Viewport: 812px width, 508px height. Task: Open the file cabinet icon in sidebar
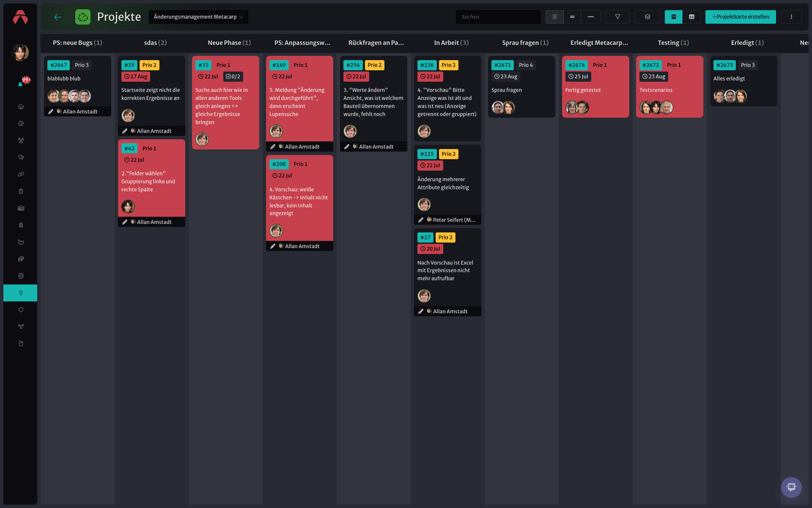point(21,276)
